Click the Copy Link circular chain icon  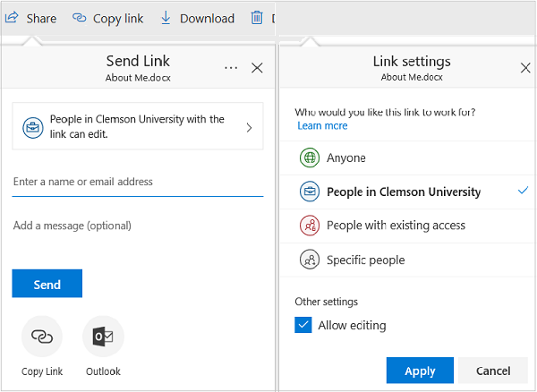point(42,337)
